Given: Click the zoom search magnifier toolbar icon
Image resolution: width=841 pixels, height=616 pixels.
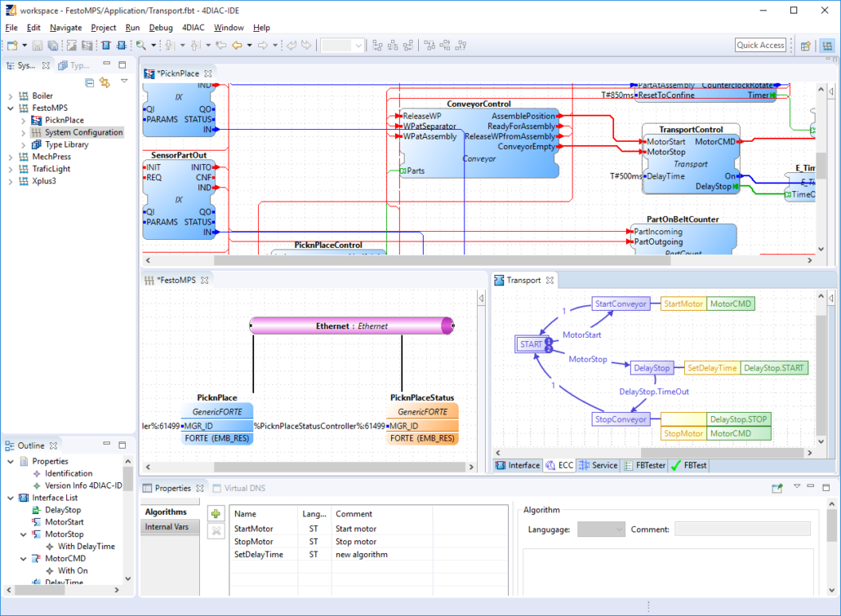Looking at the screenshot, I should [141, 46].
